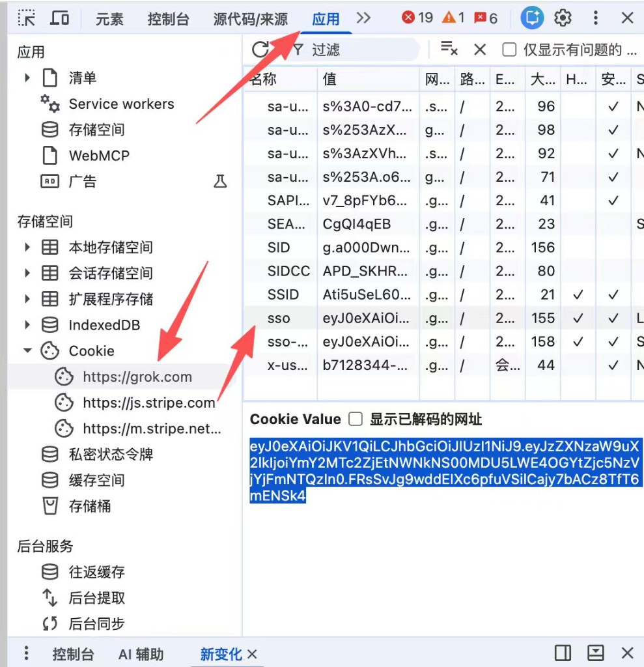This screenshot has width=644, height=667.
Task: Open the 元素 tab
Action: [109, 19]
